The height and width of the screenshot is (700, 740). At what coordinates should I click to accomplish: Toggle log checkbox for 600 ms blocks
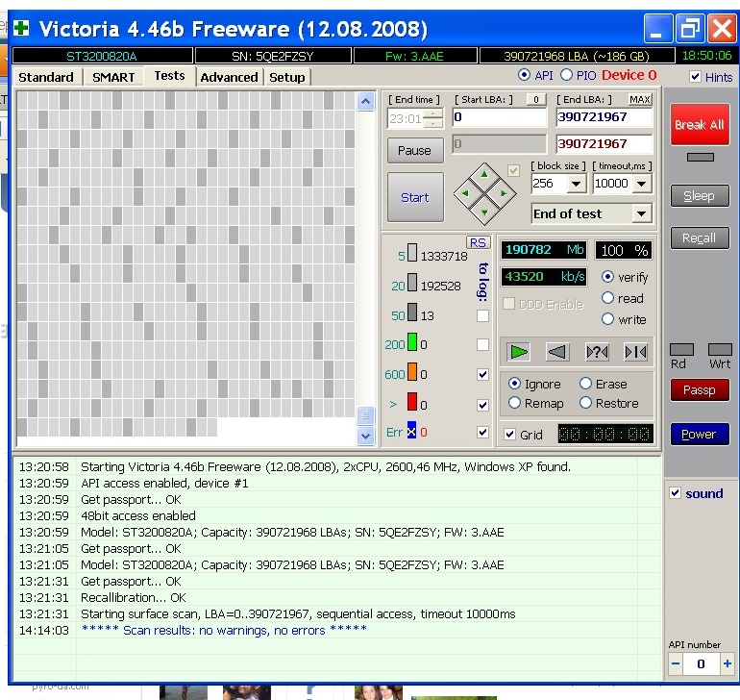(x=482, y=375)
